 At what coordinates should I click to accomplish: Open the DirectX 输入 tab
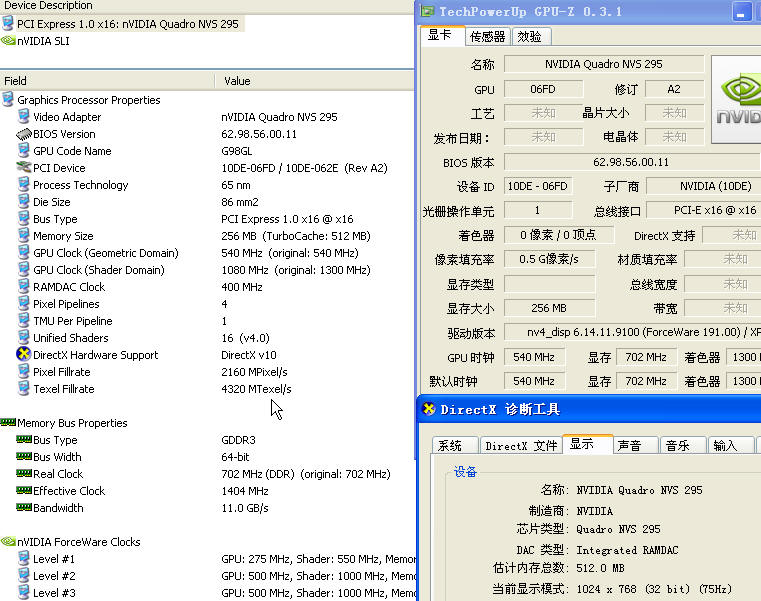tap(730, 446)
